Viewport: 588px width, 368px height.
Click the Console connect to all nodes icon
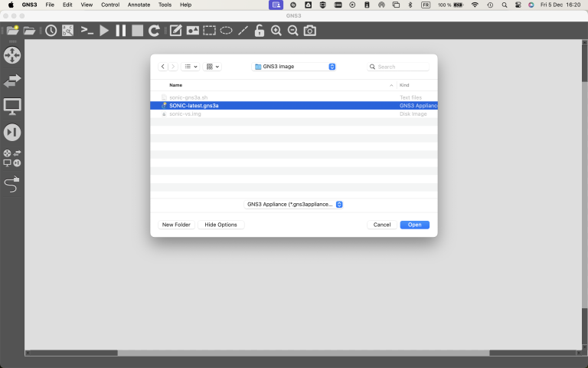(87, 31)
